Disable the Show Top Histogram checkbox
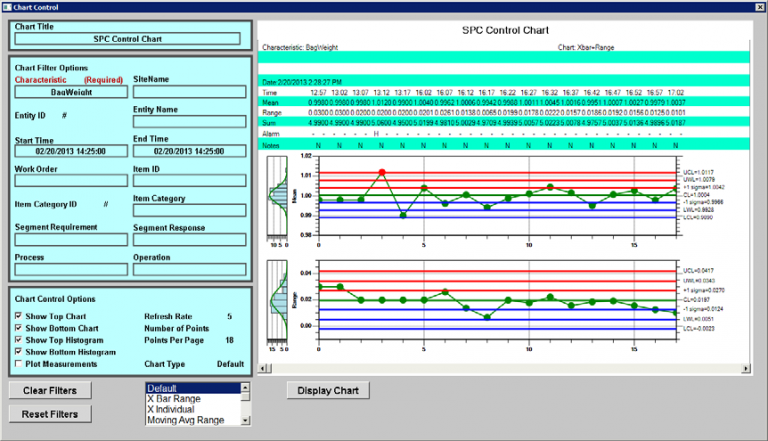Image resolution: width=768 pixels, height=441 pixels. (19, 339)
